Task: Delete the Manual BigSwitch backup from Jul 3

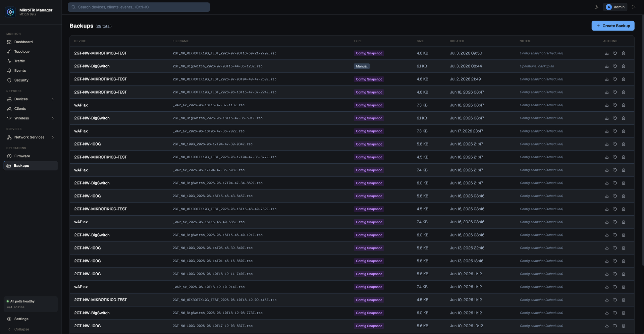Action: click(x=624, y=66)
